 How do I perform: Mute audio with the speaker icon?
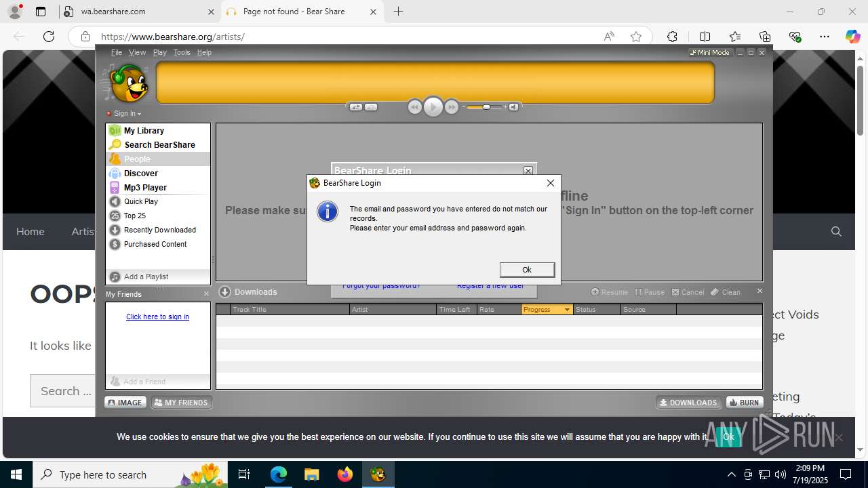514,107
